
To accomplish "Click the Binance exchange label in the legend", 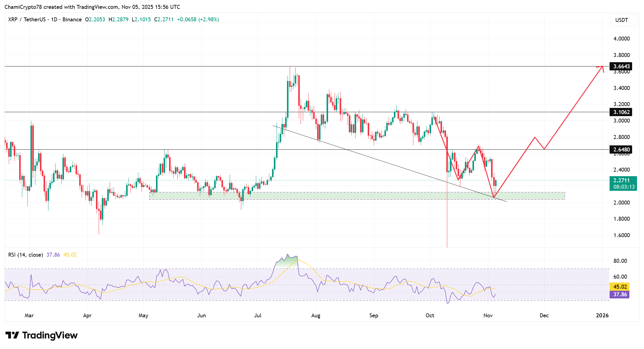I will (x=72, y=19).
